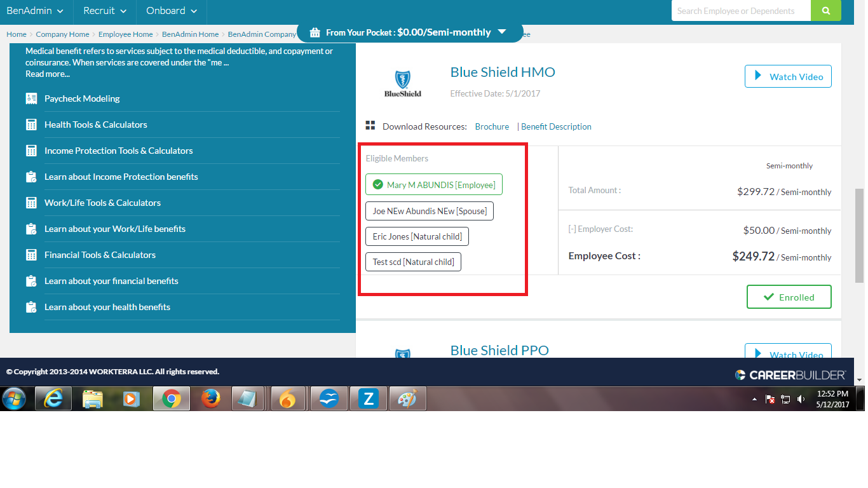Image resolution: width=868 pixels, height=488 pixels.
Task: Toggle Mary M ABUNDIS [Employee] member
Action: pos(435,184)
